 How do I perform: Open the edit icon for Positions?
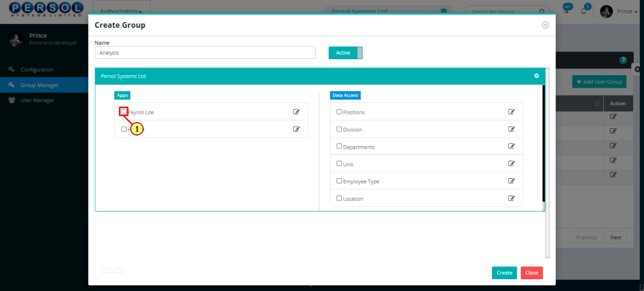[x=512, y=112]
